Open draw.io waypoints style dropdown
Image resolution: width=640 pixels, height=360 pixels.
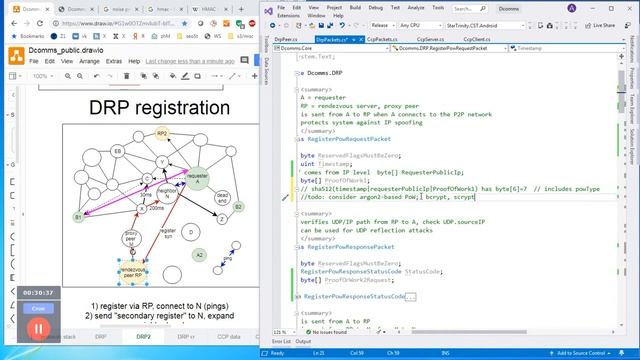(x=234, y=76)
